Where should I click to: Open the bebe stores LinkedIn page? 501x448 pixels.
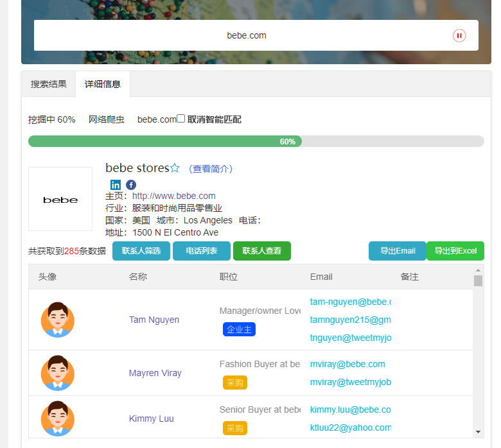pos(116,185)
